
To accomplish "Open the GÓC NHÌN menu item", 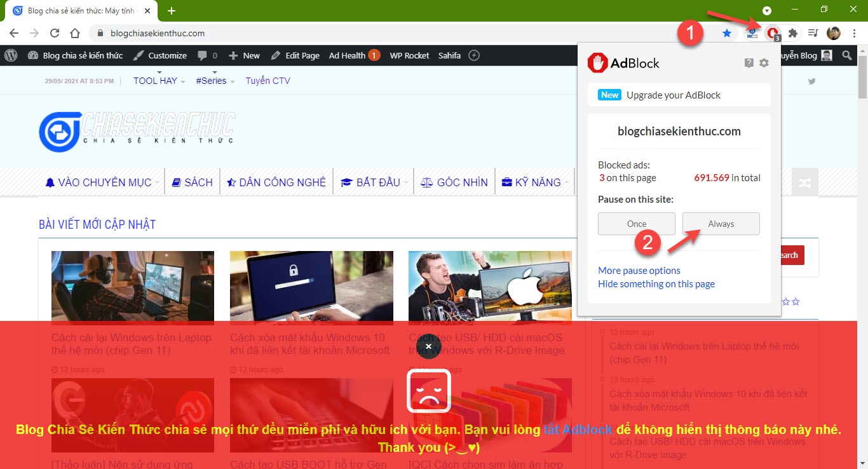I will click(x=454, y=182).
